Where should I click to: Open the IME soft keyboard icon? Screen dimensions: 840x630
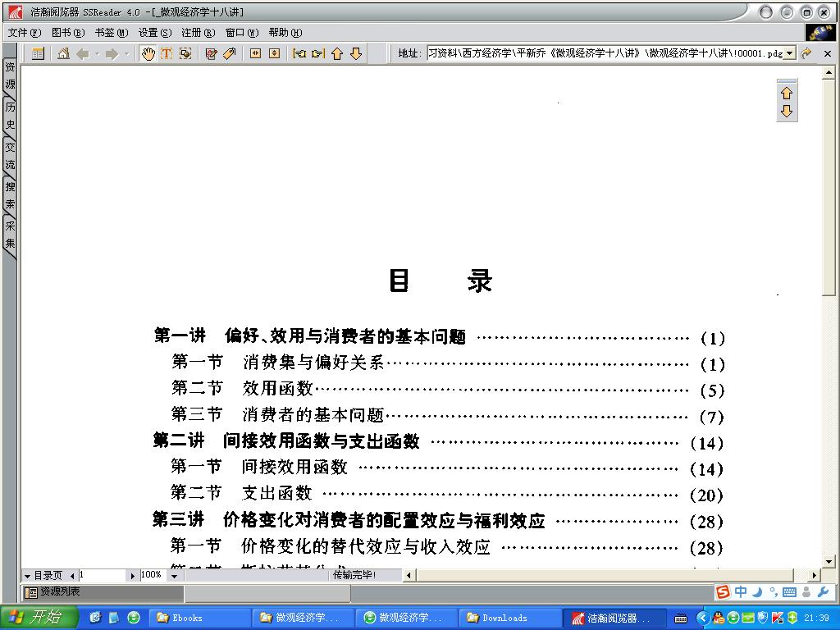(x=789, y=592)
